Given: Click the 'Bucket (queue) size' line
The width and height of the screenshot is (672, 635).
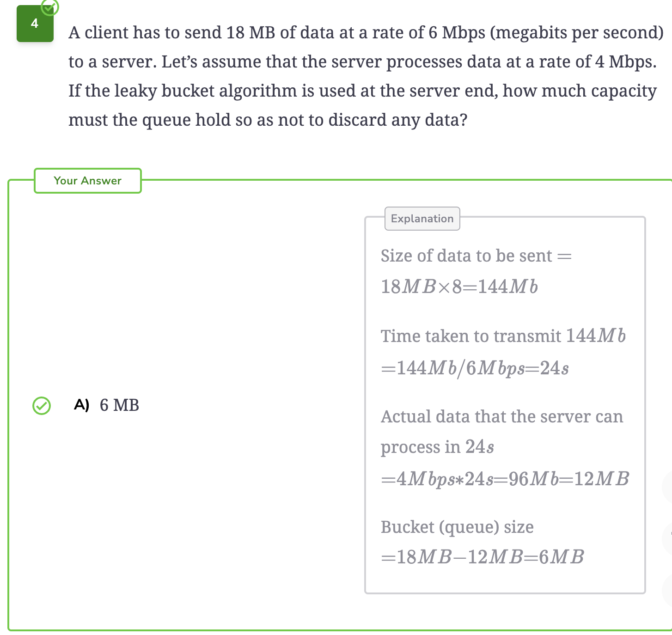Looking at the screenshot, I should point(457,527).
